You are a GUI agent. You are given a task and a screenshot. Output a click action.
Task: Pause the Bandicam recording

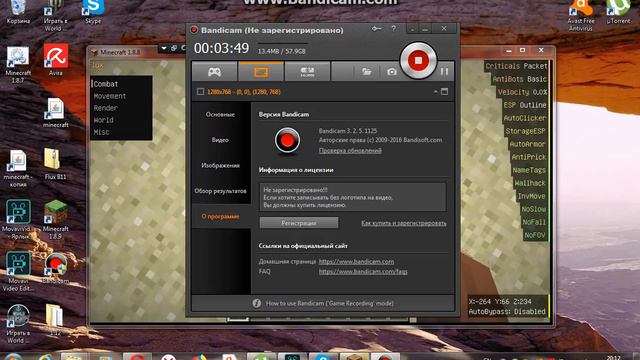(x=444, y=72)
